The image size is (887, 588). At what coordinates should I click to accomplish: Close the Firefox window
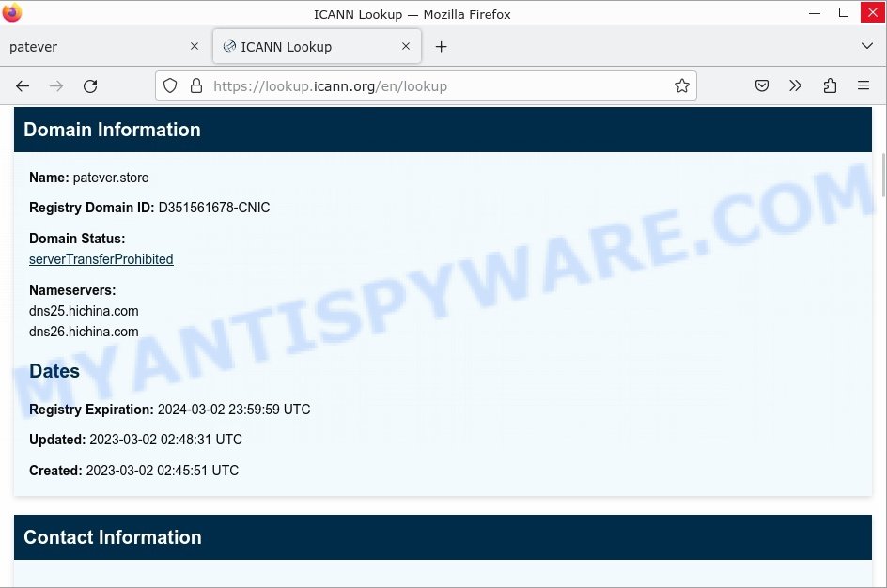873,12
